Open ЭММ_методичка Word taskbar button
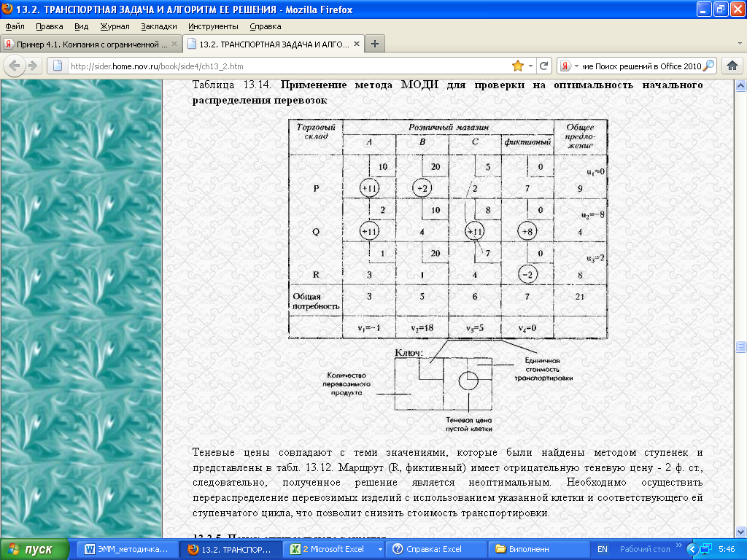This screenshot has width=747, height=560. pyautogui.click(x=127, y=550)
